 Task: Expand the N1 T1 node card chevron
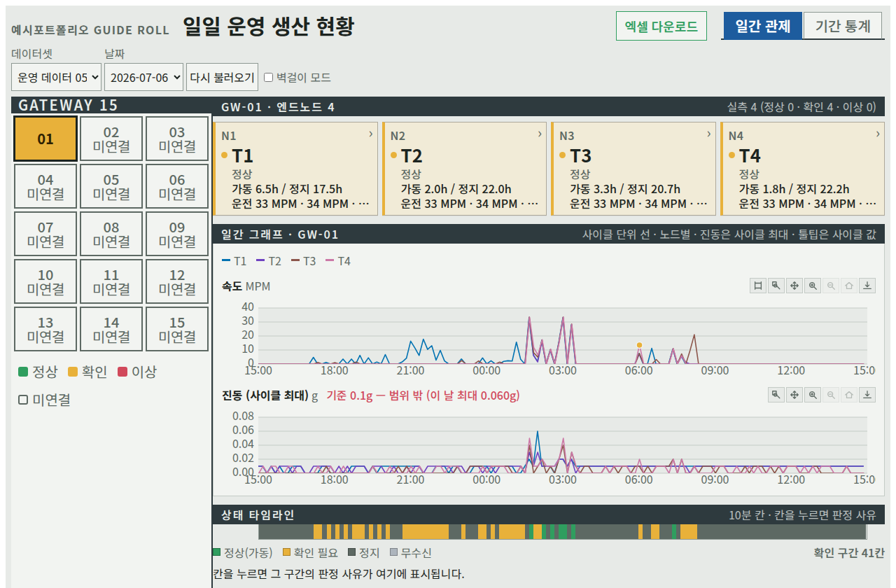[x=370, y=134]
